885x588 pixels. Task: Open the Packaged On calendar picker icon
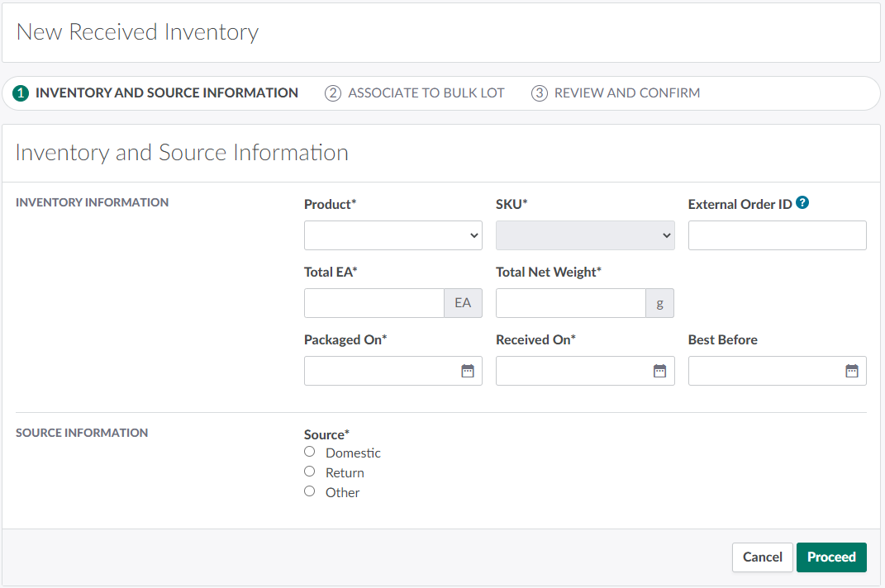468,372
